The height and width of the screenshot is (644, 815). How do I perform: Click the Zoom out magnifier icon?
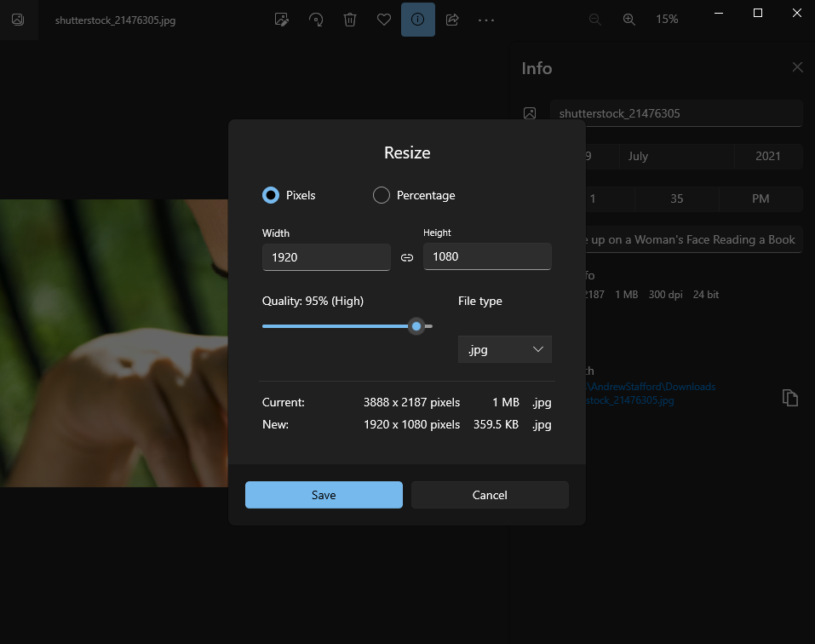[595, 19]
